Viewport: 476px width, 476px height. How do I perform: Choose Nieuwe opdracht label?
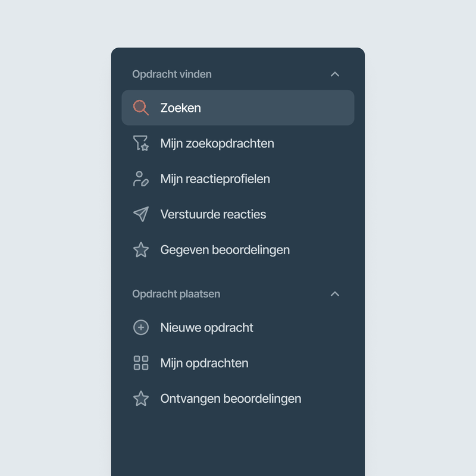[206, 327]
